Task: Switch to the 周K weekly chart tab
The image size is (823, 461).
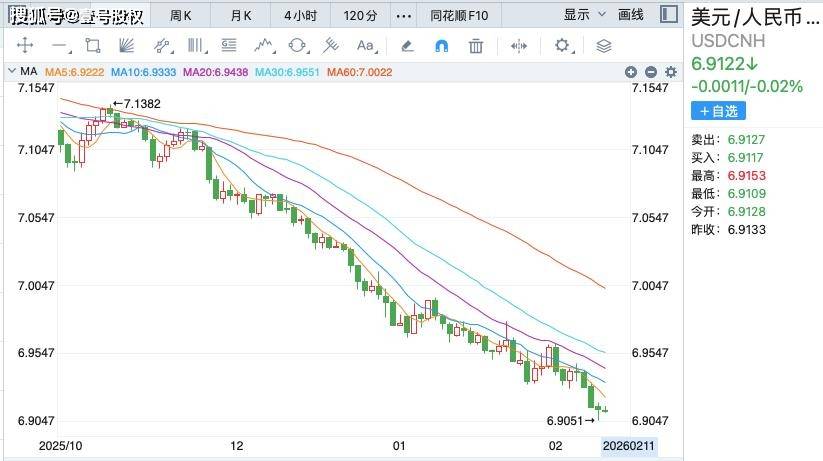Action: point(182,15)
